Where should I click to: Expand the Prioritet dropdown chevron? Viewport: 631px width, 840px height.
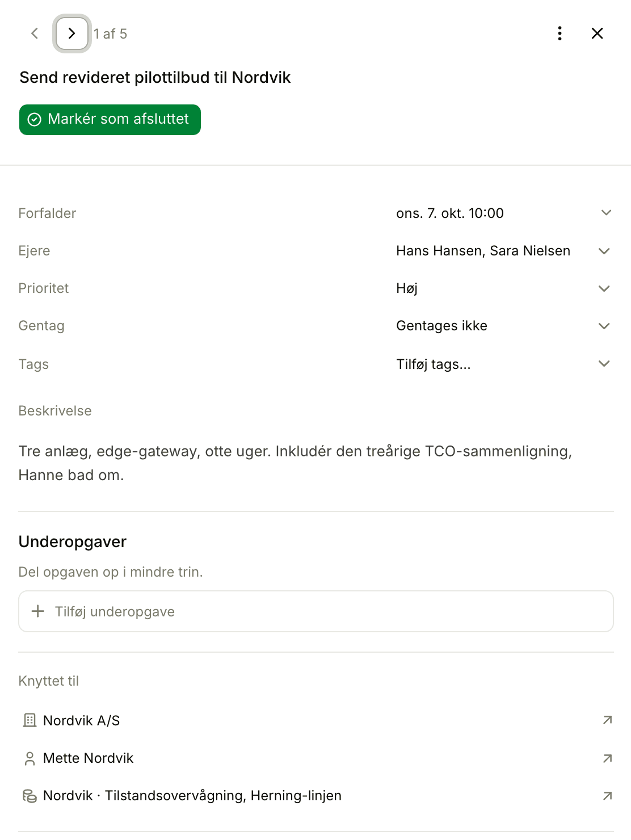pos(604,288)
